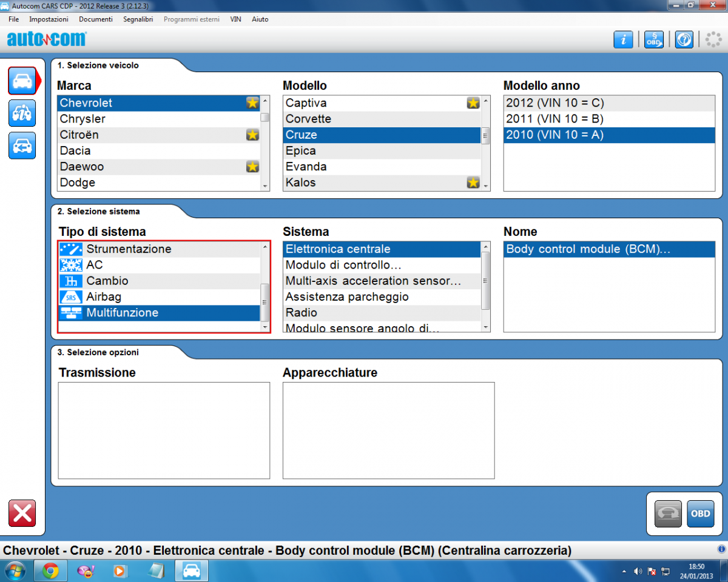
Task: Select Epica in Modello list
Action: (382, 150)
